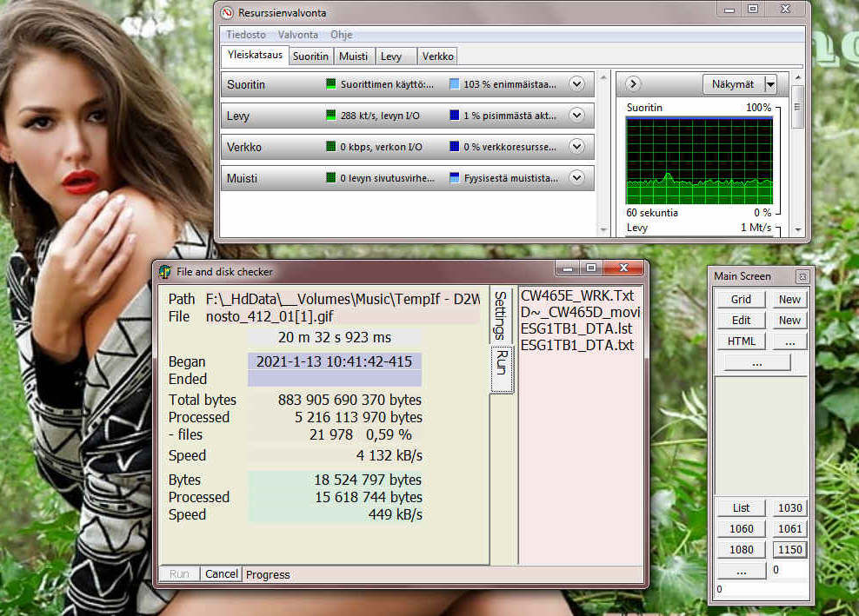Open the Valvonta menu
The height and width of the screenshot is (616, 859).
point(297,35)
